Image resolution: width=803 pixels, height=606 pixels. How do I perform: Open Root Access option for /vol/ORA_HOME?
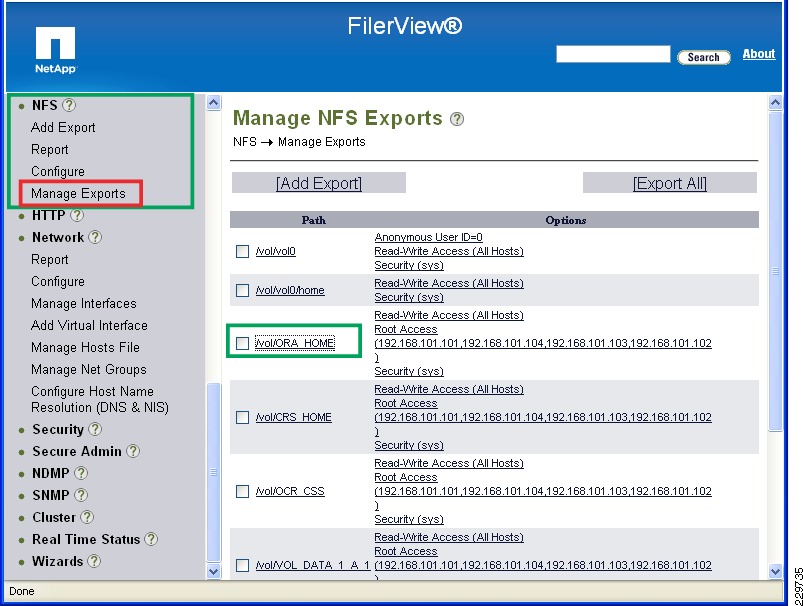click(406, 329)
